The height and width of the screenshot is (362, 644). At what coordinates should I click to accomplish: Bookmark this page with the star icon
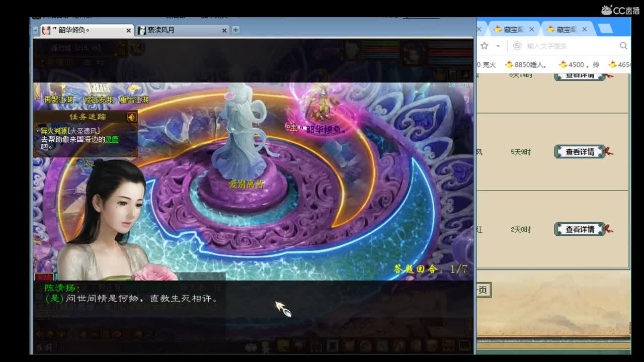point(485,46)
